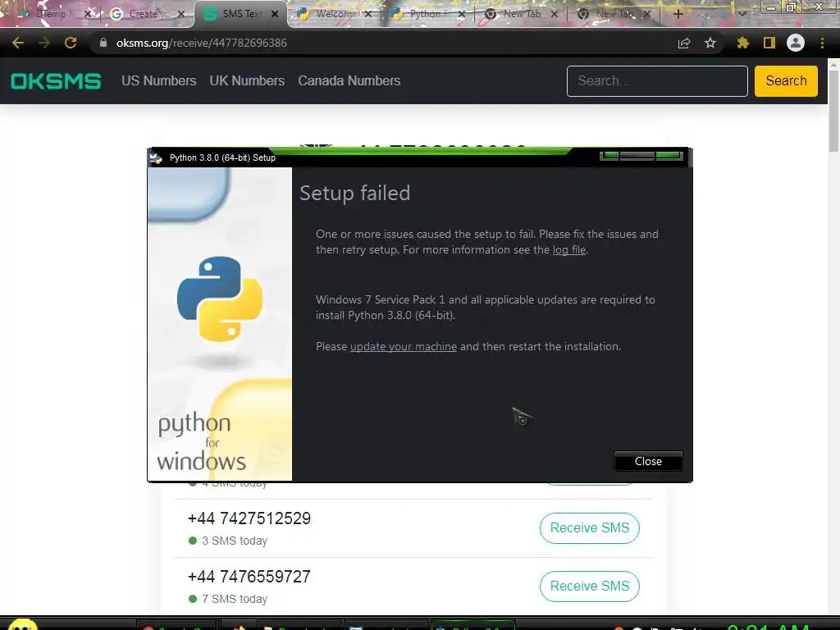Viewport: 840px width, 630px height.
Task: Click the 3 SMS today status
Action: 228,541
